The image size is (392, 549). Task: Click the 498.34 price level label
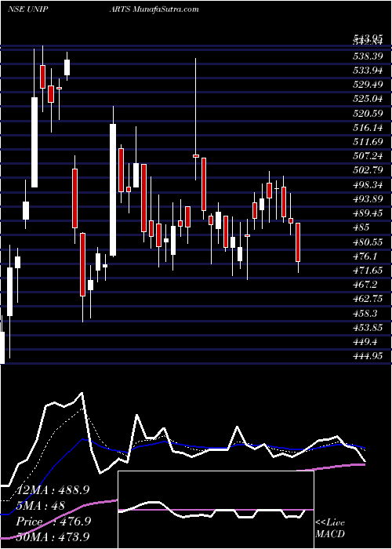tap(367, 185)
